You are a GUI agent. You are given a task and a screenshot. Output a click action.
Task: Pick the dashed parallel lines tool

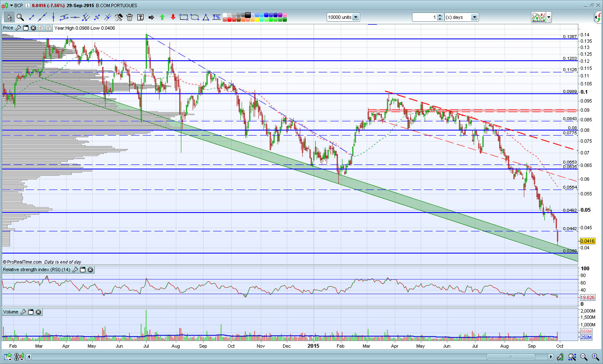108,17
